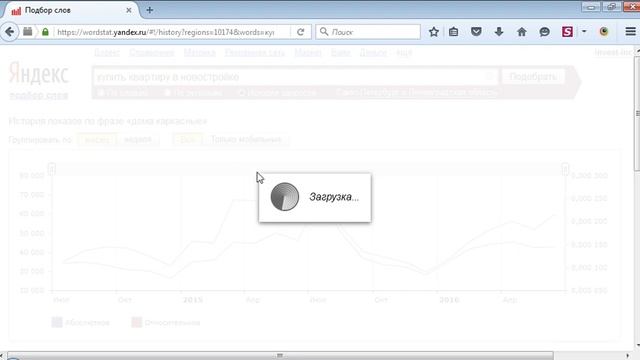640x360 pixels.
Task: Open the Маркет top link
Action: tap(308, 53)
